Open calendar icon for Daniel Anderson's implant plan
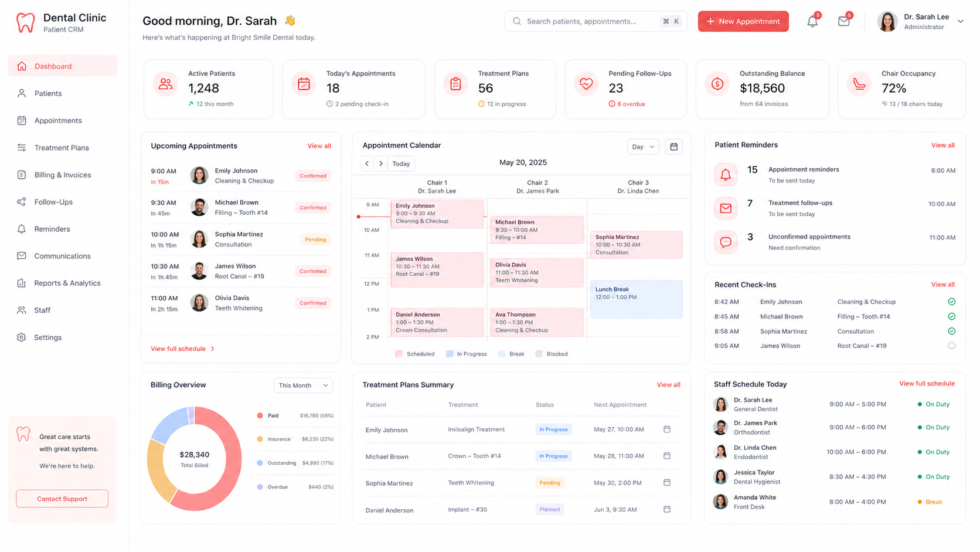The width and height of the screenshot is (980, 552). pos(667,509)
